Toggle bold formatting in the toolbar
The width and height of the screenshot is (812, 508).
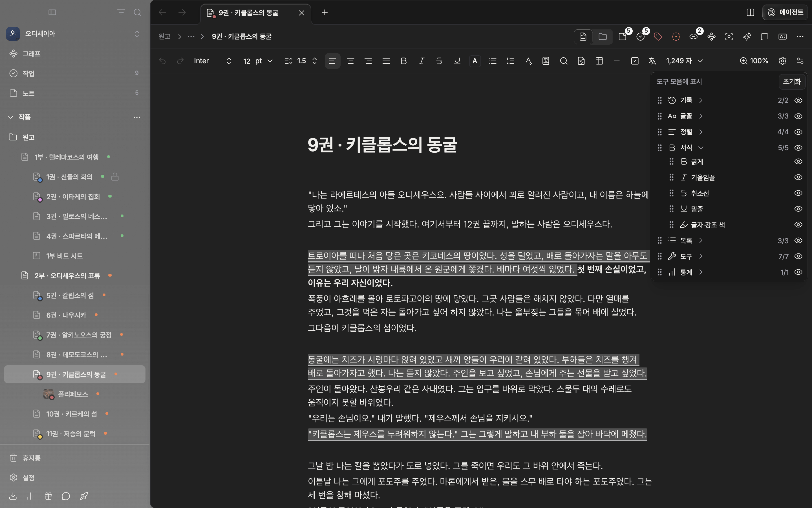(404, 61)
